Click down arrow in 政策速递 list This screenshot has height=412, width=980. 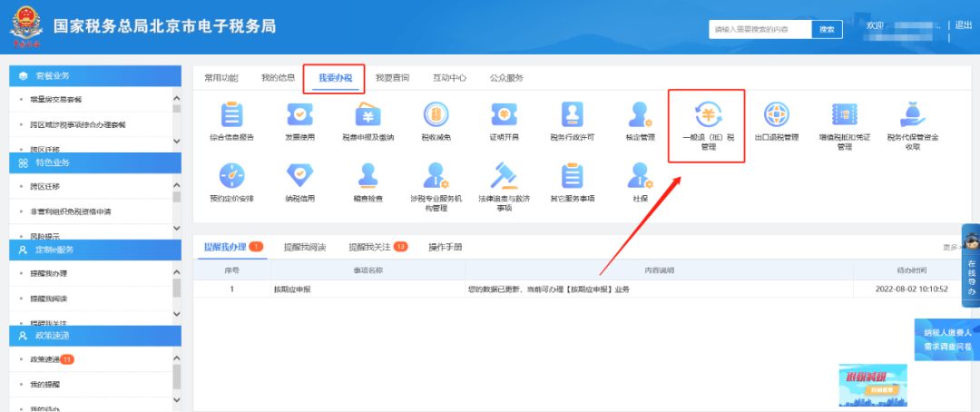click(x=176, y=400)
